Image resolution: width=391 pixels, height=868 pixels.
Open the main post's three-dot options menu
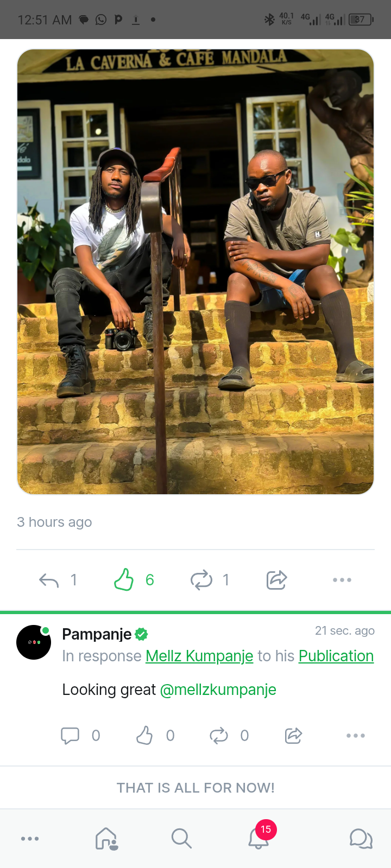point(342,580)
